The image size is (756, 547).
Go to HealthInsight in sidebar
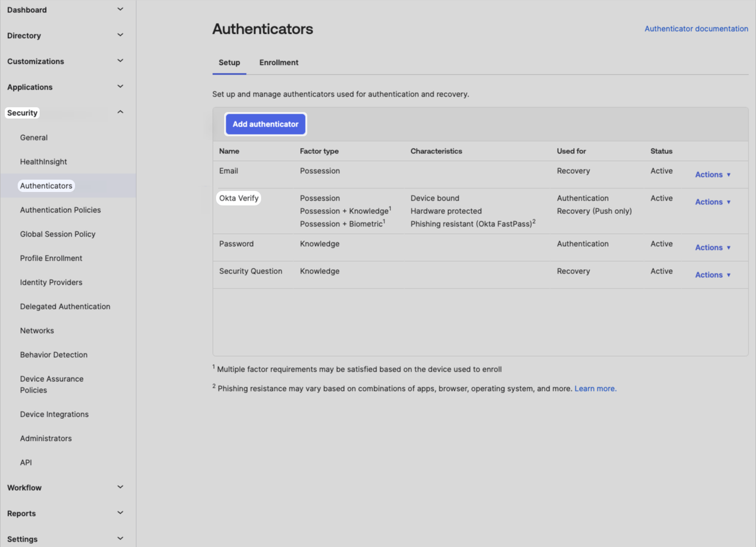pyautogui.click(x=43, y=161)
